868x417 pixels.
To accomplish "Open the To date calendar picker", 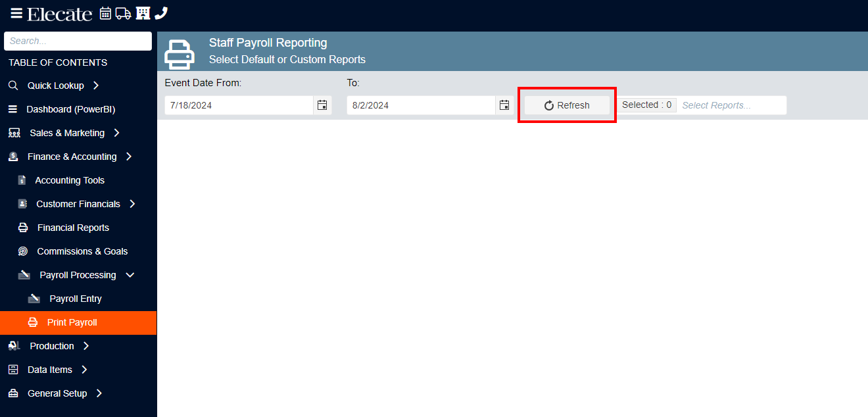I will pyautogui.click(x=504, y=105).
